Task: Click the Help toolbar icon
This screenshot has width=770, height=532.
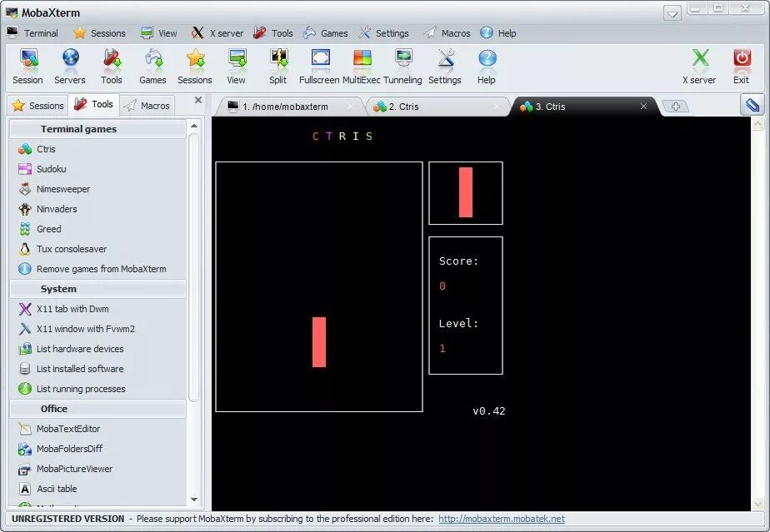Action: click(x=487, y=67)
